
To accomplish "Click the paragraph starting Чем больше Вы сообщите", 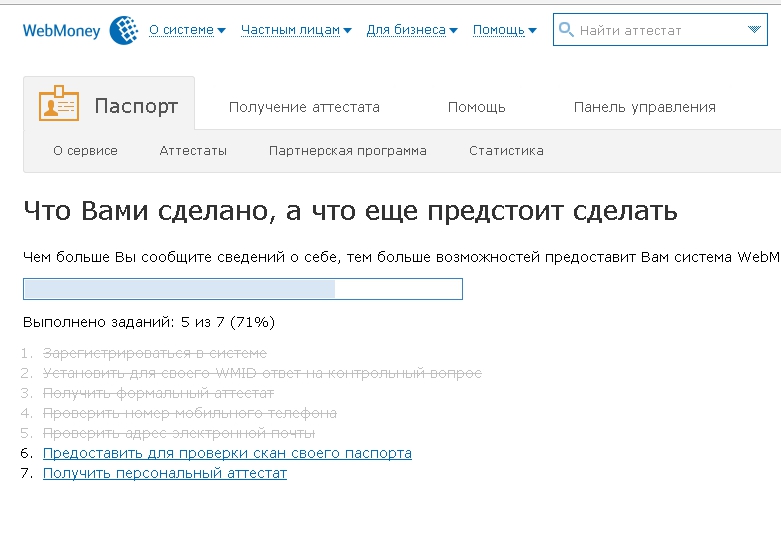I will (401, 257).
